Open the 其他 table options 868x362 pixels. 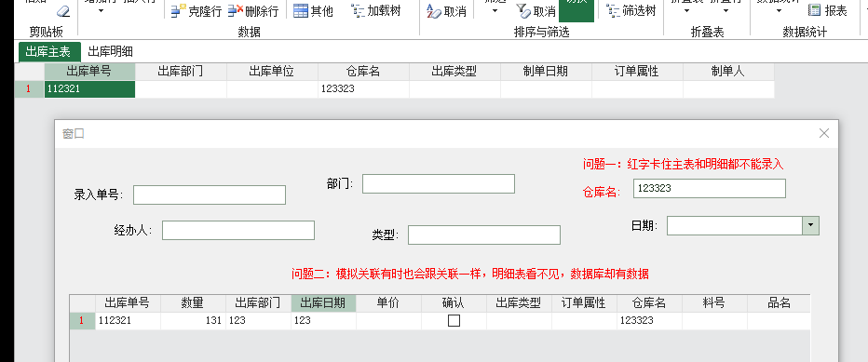pyautogui.click(x=313, y=10)
